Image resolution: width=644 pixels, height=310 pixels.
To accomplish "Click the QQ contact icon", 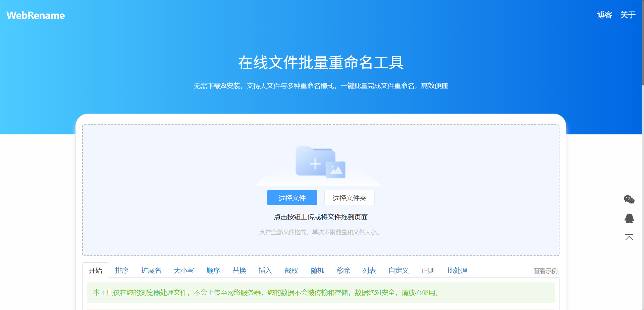I will pyautogui.click(x=629, y=218).
